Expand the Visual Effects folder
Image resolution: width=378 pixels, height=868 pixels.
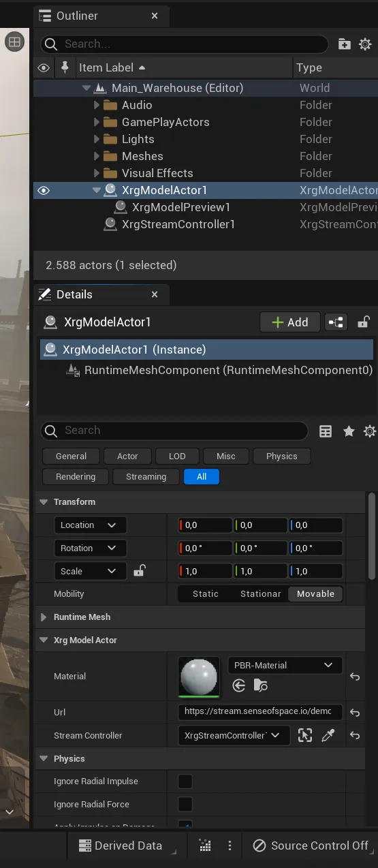(96, 173)
